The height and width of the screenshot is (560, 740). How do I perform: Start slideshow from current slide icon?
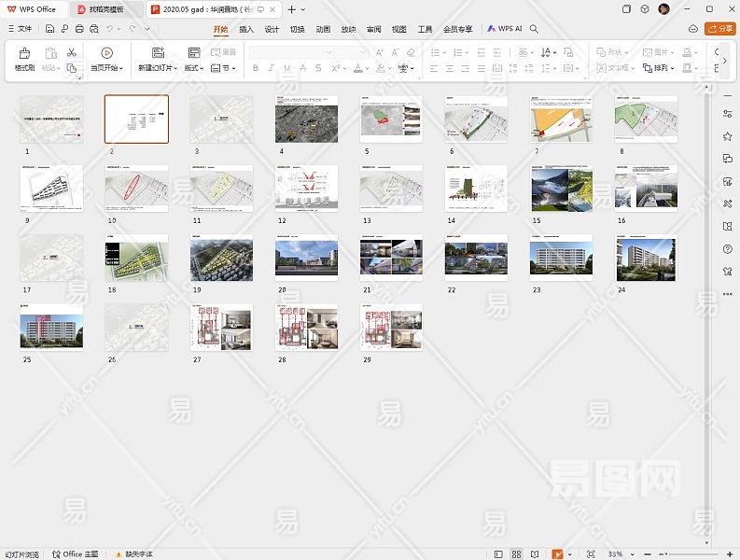click(106, 53)
